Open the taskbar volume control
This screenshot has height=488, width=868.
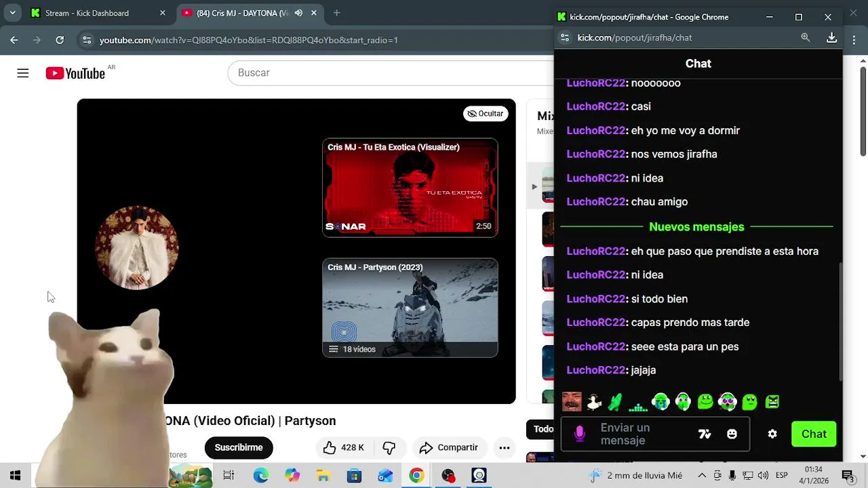(763, 476)
